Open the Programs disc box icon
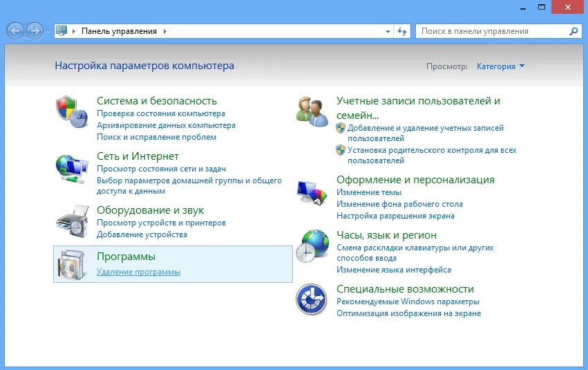The width and height of the screenshot is (588, 370). pos(71,264)
